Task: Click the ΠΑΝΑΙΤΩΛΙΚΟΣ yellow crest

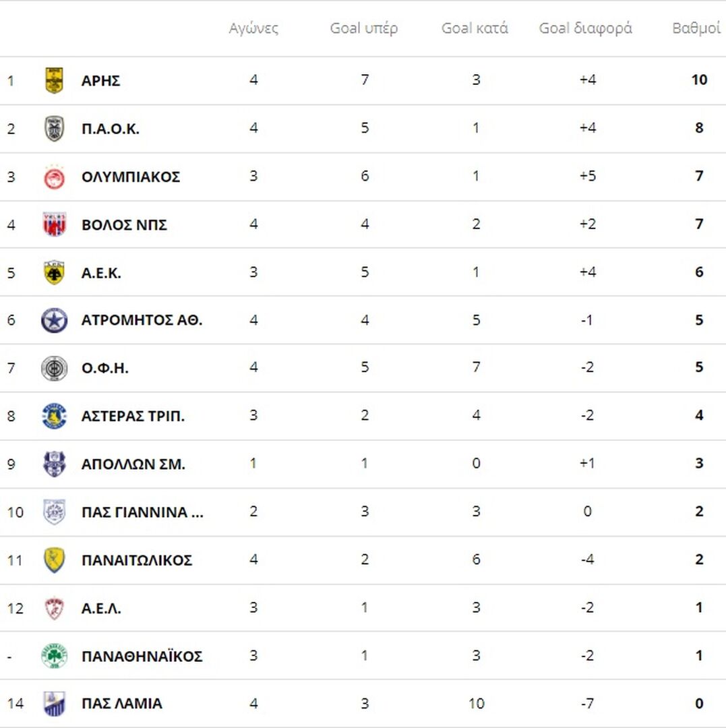Action: click(55, 560)
